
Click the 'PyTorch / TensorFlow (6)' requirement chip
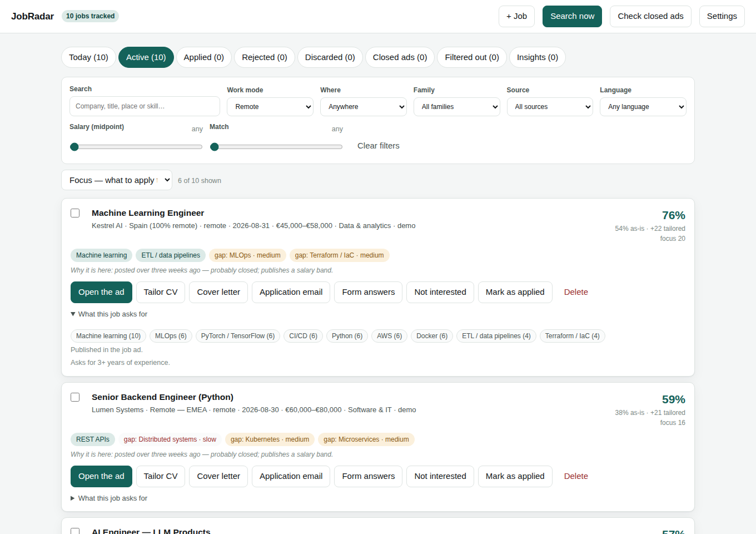(238, 336)
